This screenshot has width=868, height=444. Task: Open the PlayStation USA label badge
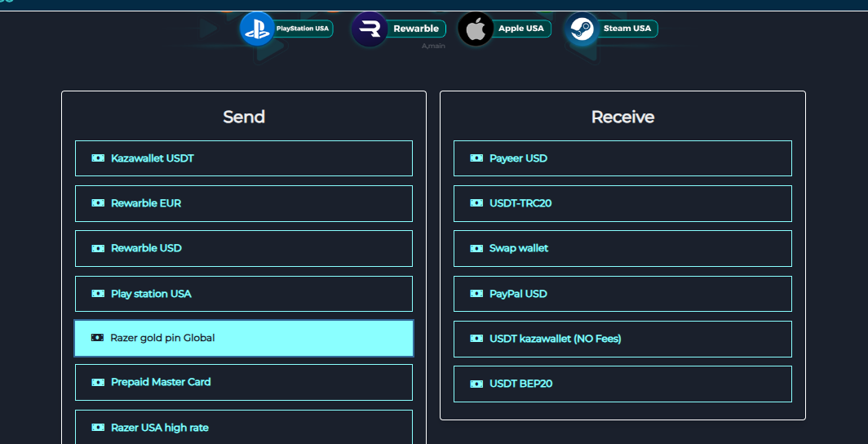(x=302, y=29)
